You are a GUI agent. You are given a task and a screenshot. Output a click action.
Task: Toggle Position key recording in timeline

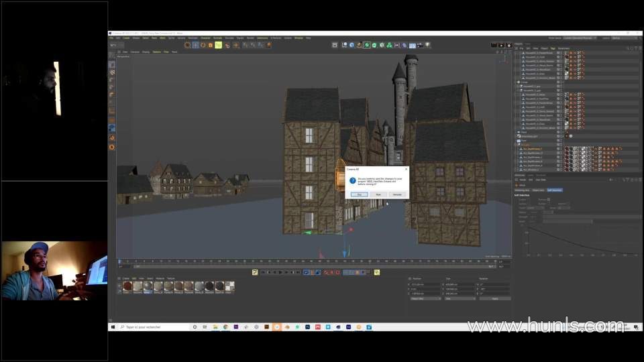click(x=346, y=272)
